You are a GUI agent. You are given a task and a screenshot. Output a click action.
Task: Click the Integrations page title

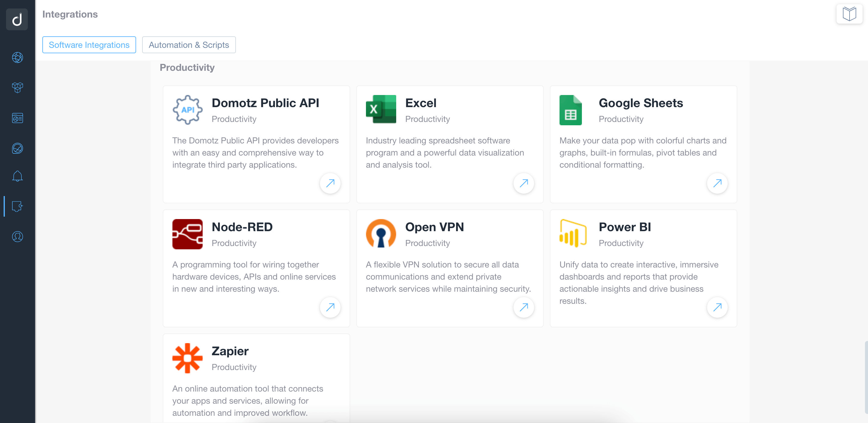click(70, 14)
